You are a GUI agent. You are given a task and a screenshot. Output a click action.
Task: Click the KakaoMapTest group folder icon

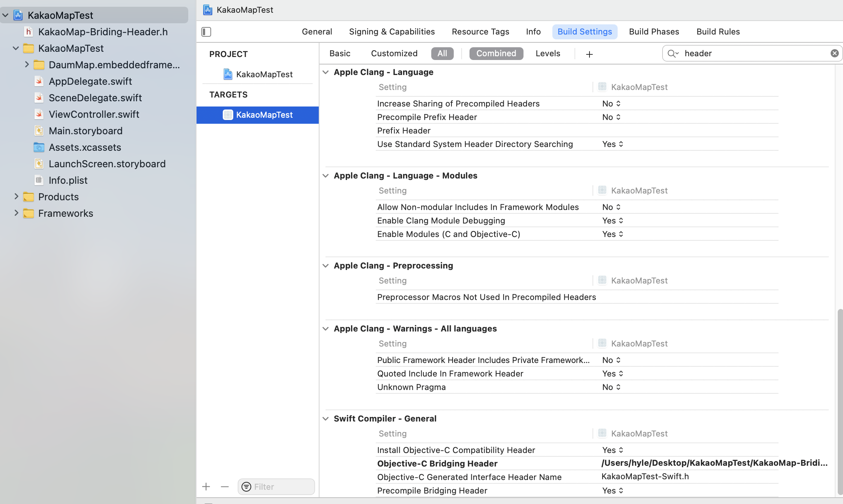click(28, 48)
